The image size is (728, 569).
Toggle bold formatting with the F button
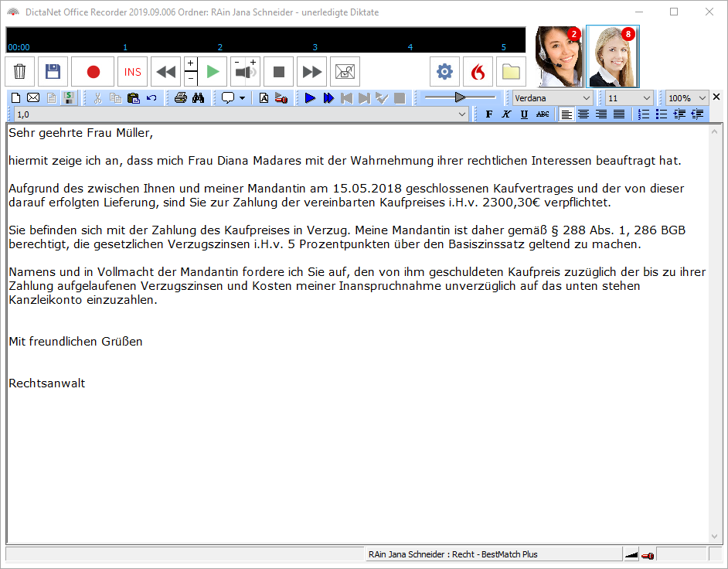[x=488, y=114]
